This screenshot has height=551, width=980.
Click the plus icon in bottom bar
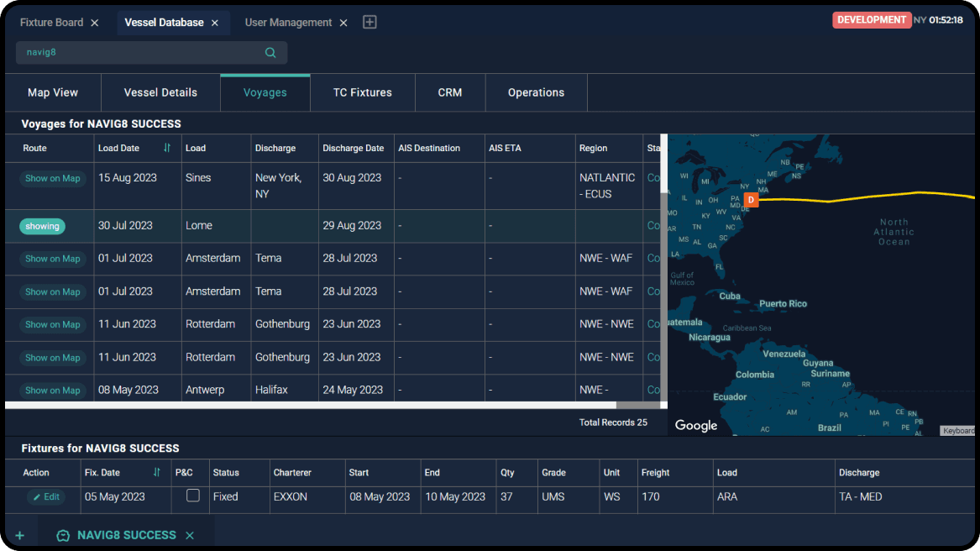click(x=20, y=535)
